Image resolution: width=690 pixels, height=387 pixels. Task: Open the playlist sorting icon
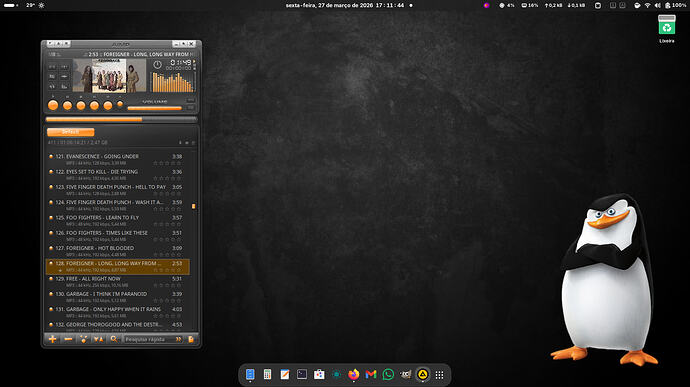click(x=99, y=339)
